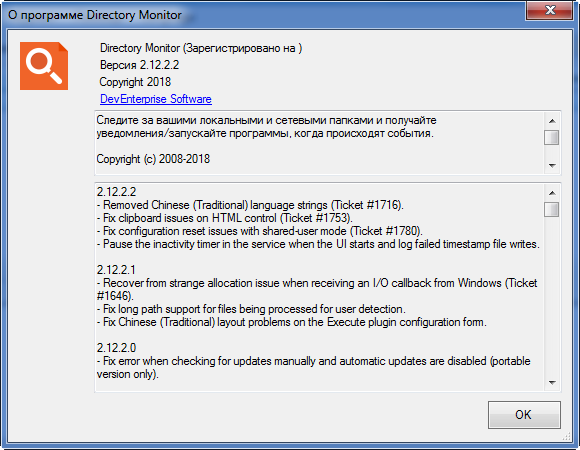
Task: Click the "Copyright 2018" line
Action: (135, 82)
